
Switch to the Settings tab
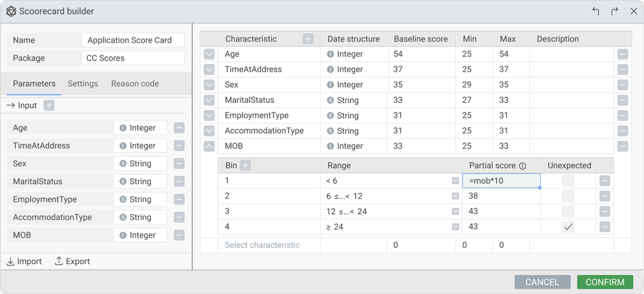(83, 84)
